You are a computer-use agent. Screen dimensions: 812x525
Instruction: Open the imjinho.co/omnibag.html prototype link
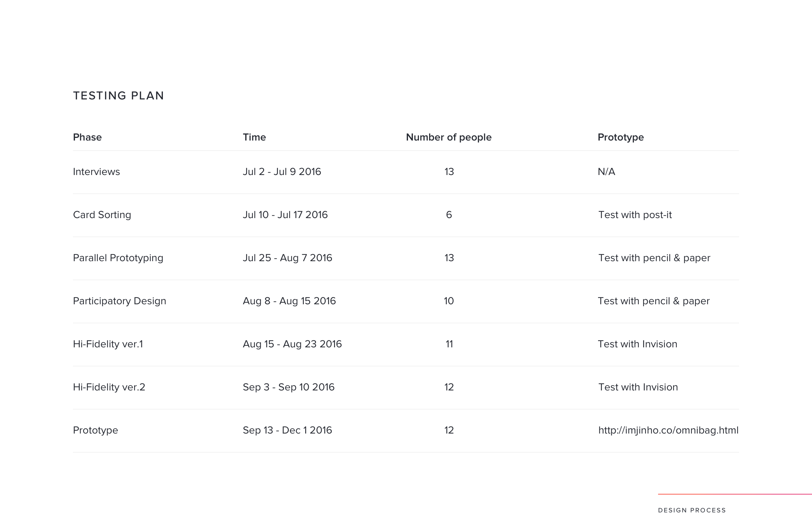(668, 430)
